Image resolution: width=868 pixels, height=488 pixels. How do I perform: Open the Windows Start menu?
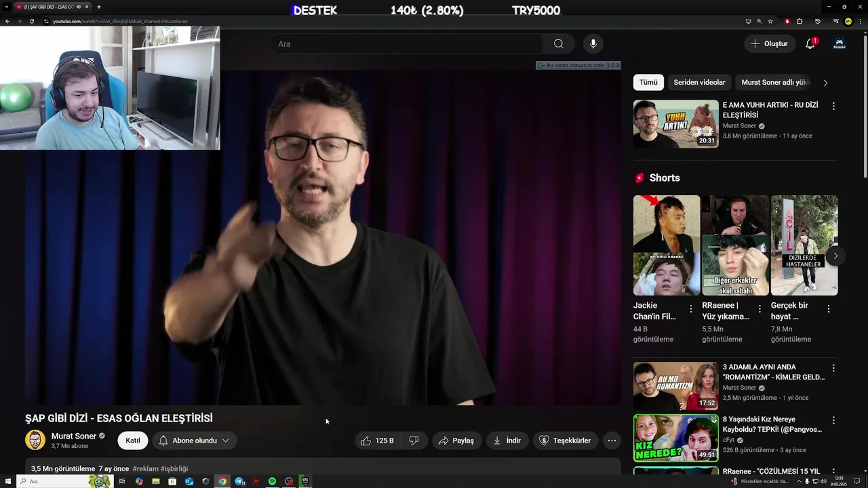7,481
